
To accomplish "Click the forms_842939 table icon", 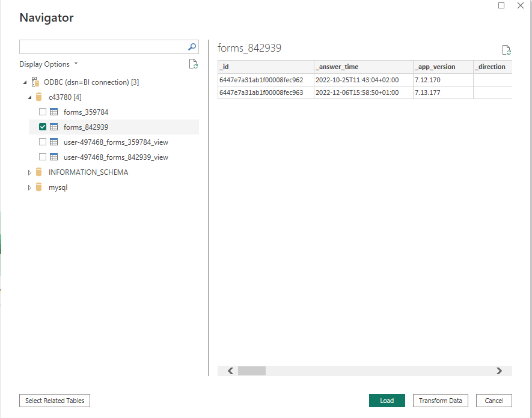I will (x=54, y=127).
